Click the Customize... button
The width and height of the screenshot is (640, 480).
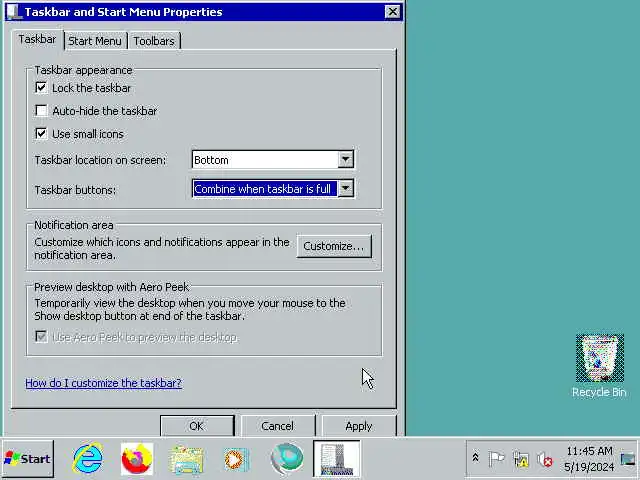click(334, 246)
